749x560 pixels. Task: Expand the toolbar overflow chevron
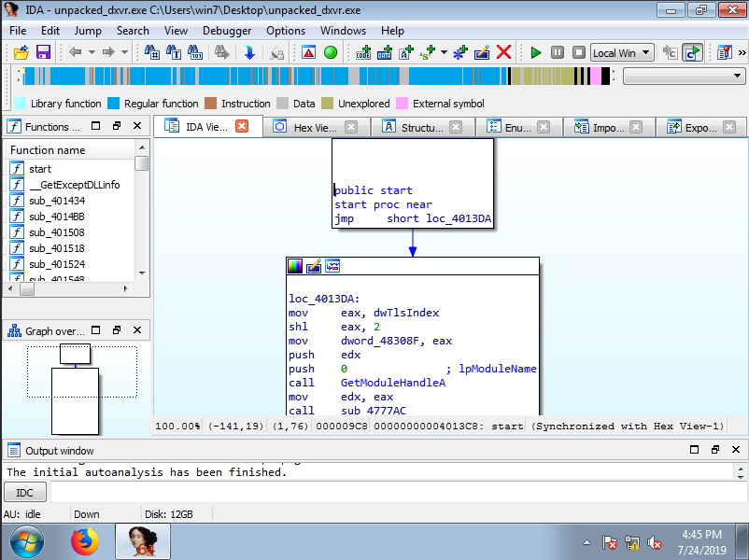pos(742,52)
